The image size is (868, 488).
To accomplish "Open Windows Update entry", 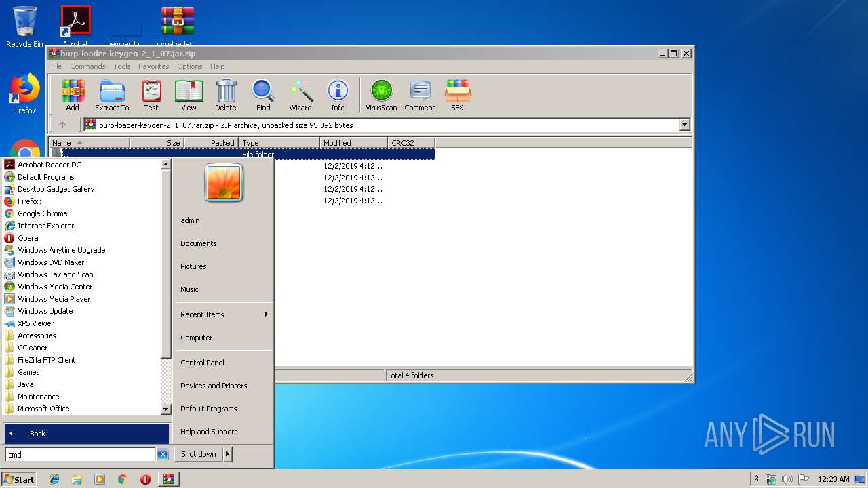I will (45, 311).
